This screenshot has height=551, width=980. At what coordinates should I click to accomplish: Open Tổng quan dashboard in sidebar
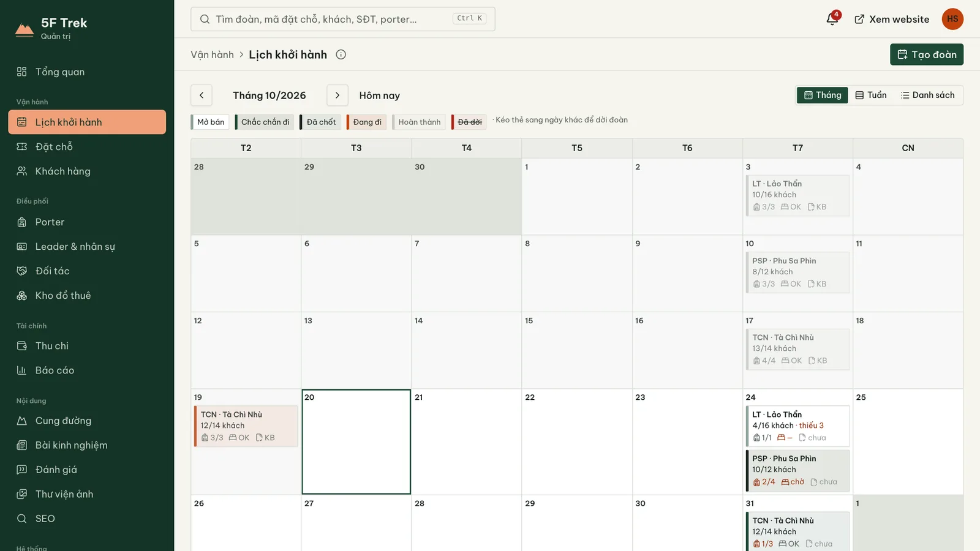click(x=87, y=72)
